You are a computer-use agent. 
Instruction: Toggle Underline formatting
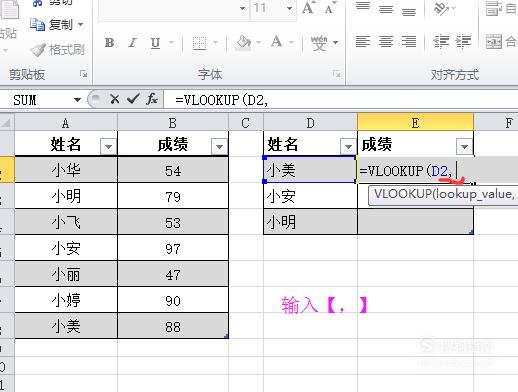coord(155,43)
